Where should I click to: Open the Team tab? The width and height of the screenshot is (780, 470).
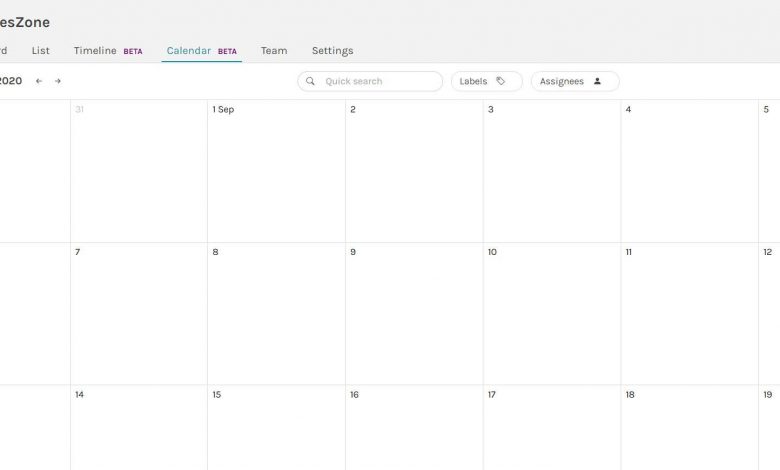tap(274, 50)
